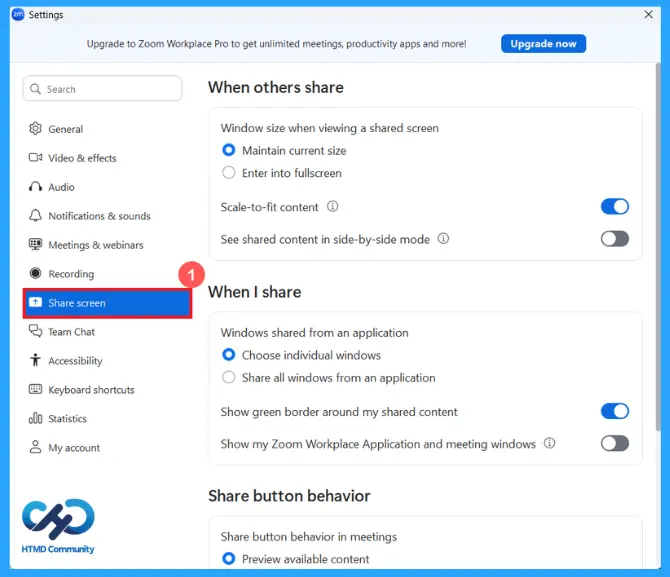The height and width of the screenshot is (577, 670).
Task: Open Accessibility settings label
Action: tap(76, 361)
